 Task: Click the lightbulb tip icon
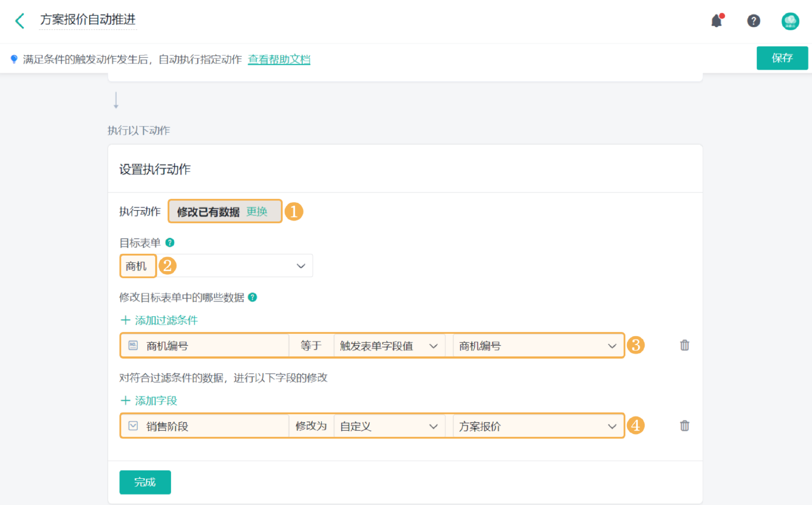[14, 59]
